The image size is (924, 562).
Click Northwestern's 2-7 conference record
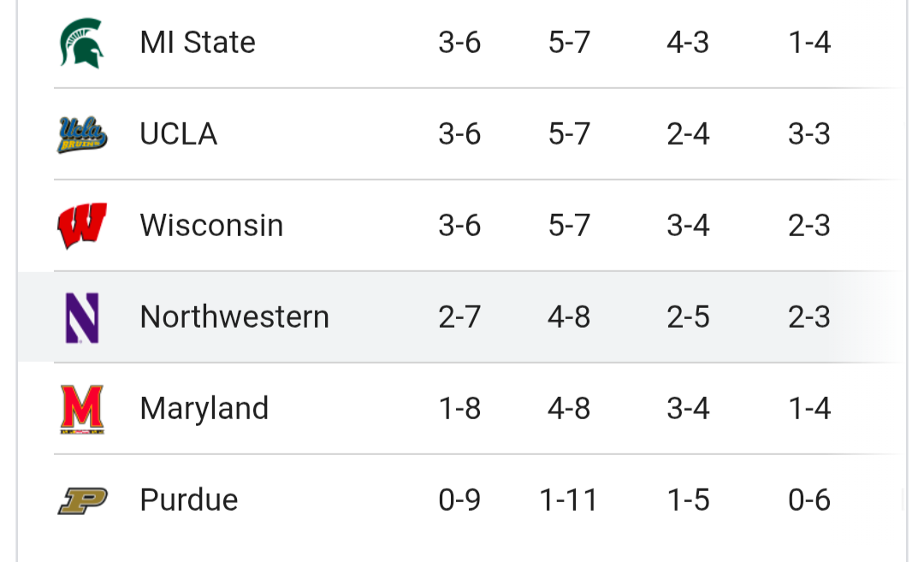pyautogui.click(x=459, y=317)
